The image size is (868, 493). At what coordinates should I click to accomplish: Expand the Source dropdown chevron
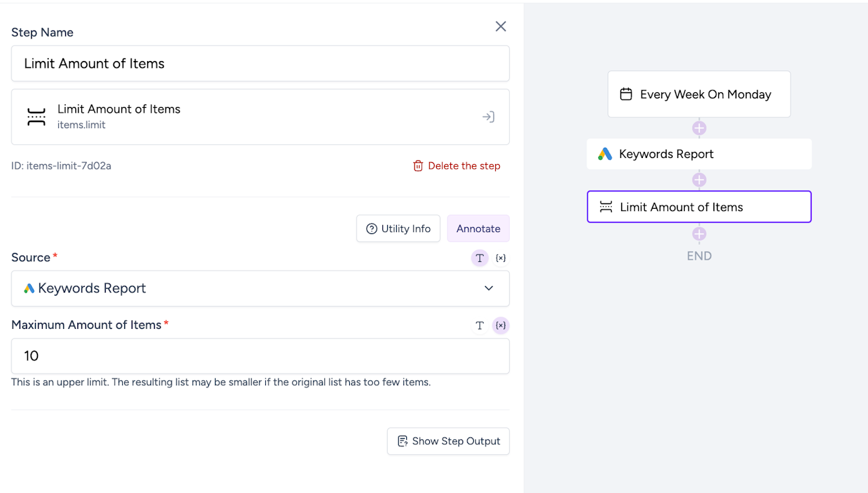[488, 288]
